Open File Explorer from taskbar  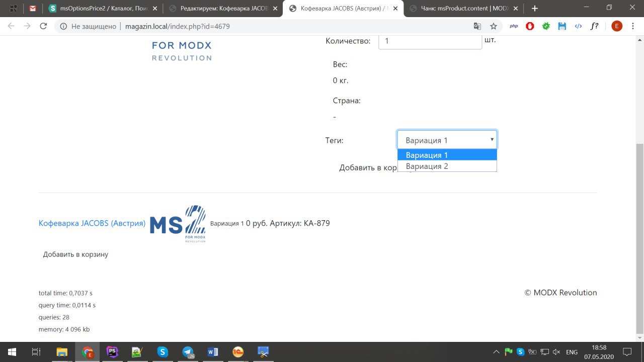coord(62,352)
